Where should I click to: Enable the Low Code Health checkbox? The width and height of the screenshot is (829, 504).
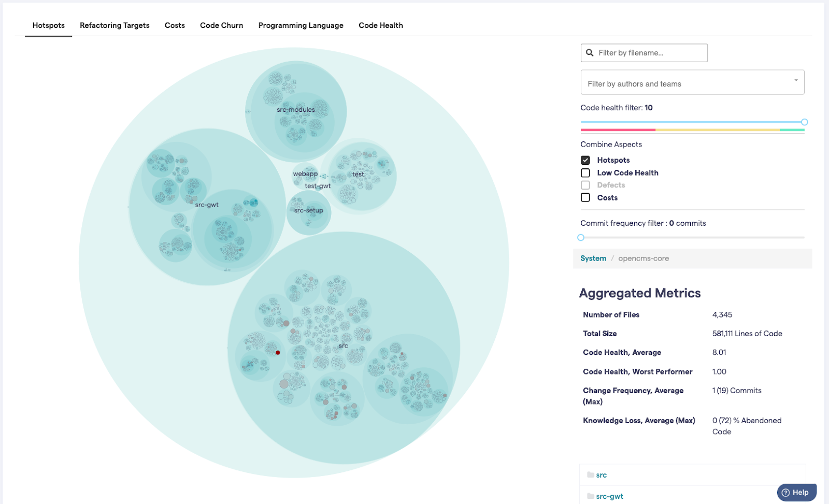[585, 172]
